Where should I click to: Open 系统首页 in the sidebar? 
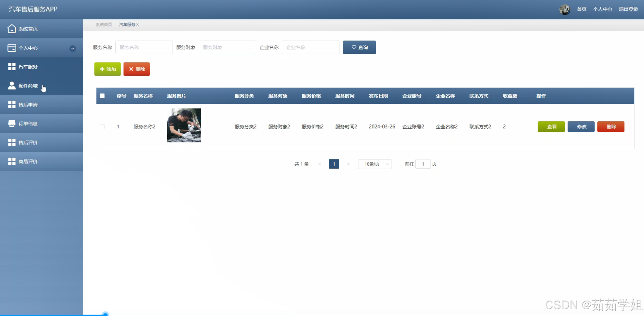coord(41,29)
